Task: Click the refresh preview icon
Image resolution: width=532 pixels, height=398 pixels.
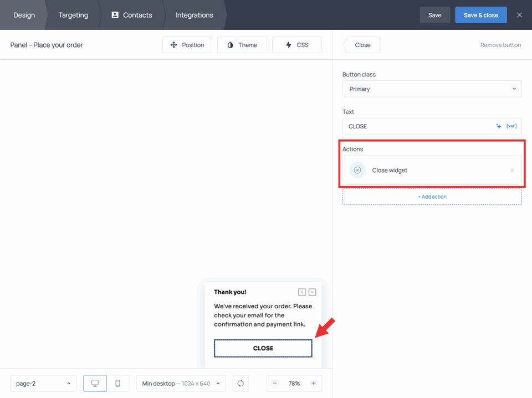Action: pos(241,383)
